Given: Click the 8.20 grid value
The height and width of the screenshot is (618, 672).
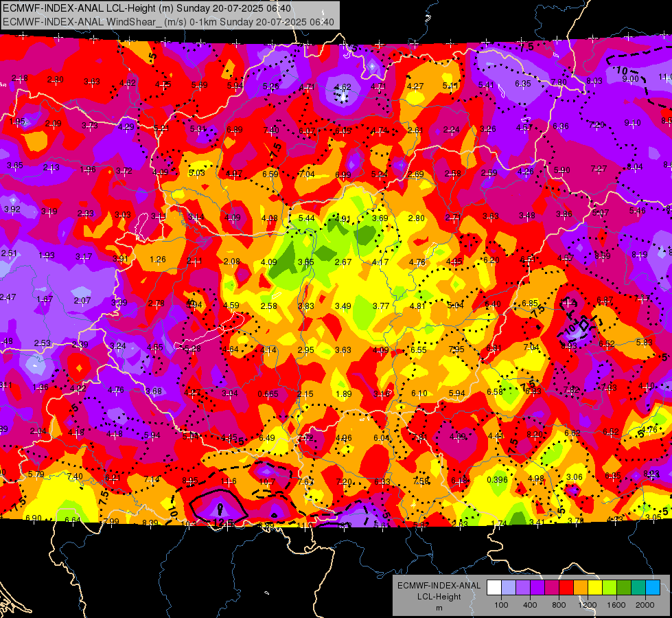Looking at the screenshot, I should tap(535, 435).
